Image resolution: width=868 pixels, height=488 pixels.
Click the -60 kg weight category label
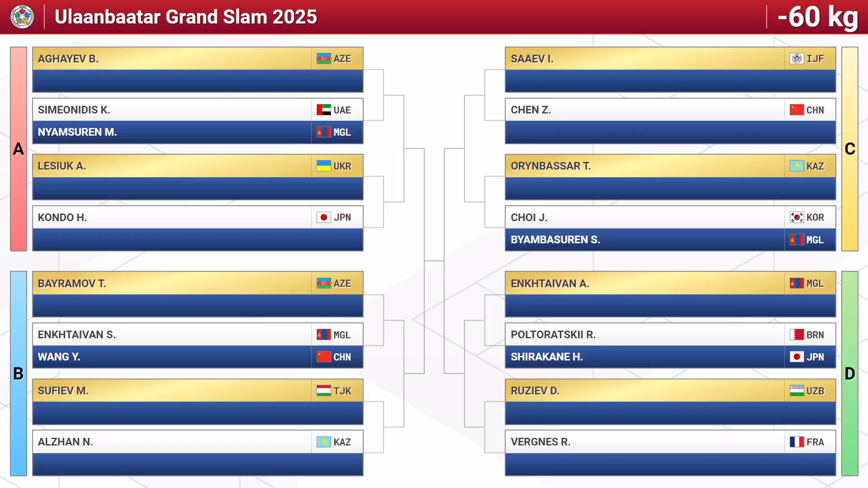[818, 17]
